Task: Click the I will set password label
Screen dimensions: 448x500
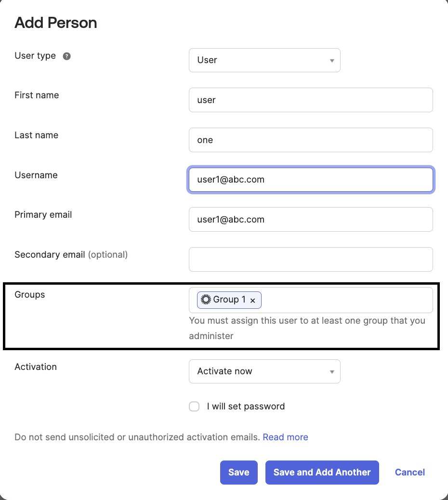Action: (x=246, y=407)
